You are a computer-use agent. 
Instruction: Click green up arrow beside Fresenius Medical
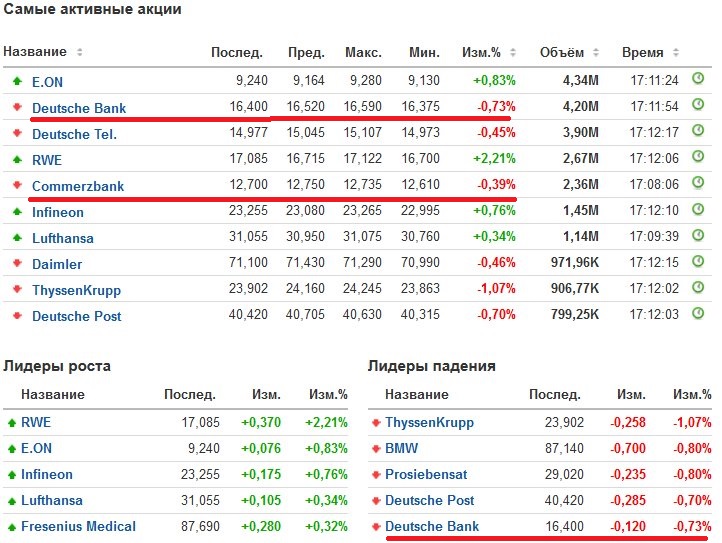[11, 526]
